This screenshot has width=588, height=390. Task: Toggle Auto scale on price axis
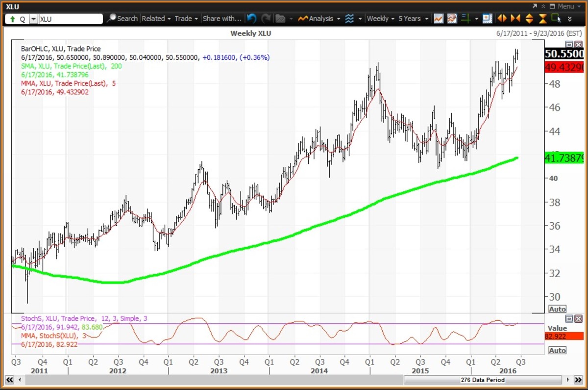click(x=558, y=309)
